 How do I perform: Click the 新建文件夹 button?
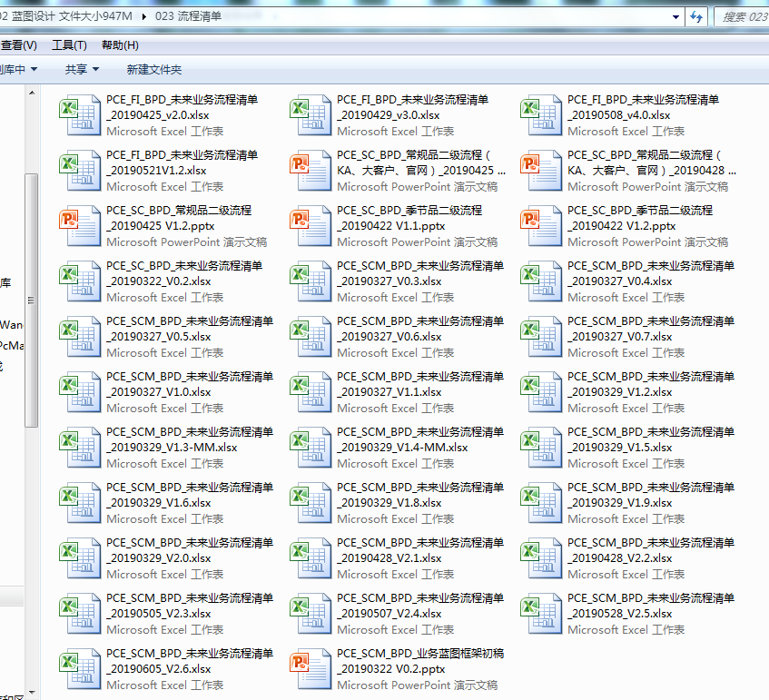click(x=153, y=69)
